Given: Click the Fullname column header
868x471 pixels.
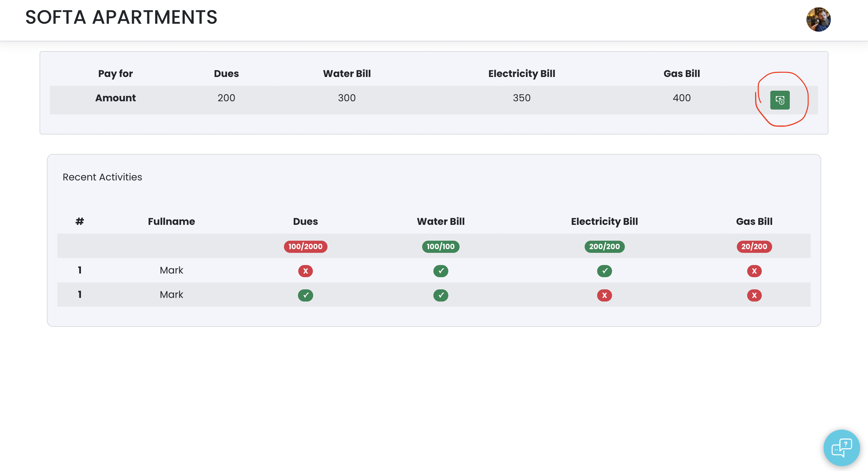Looking at the screenshot, I should tap(171, 221).
